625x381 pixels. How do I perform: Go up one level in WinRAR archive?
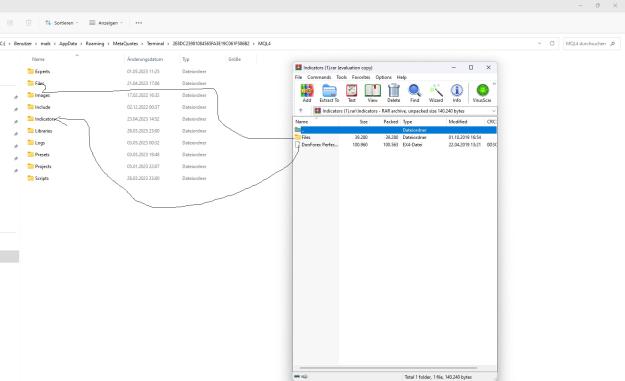pyautogui.click(x=301, y=111)
